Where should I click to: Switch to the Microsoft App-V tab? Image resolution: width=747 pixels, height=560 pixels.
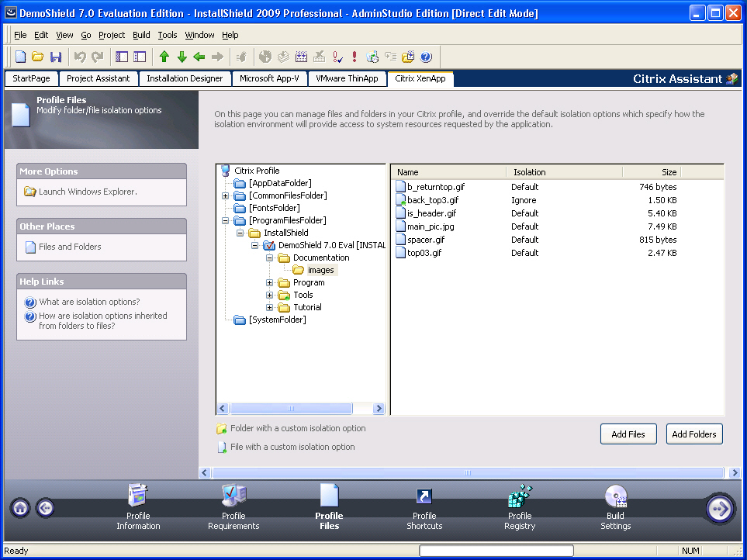[269, 78]
